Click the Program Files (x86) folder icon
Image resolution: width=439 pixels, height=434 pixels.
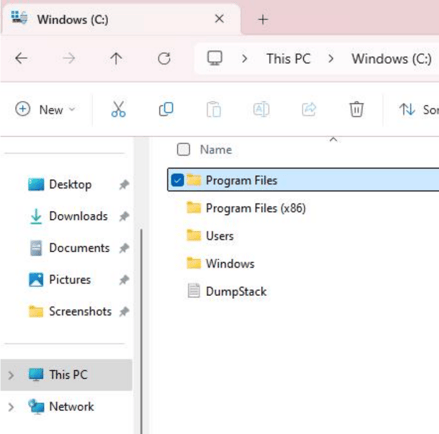tap(194, 208)
